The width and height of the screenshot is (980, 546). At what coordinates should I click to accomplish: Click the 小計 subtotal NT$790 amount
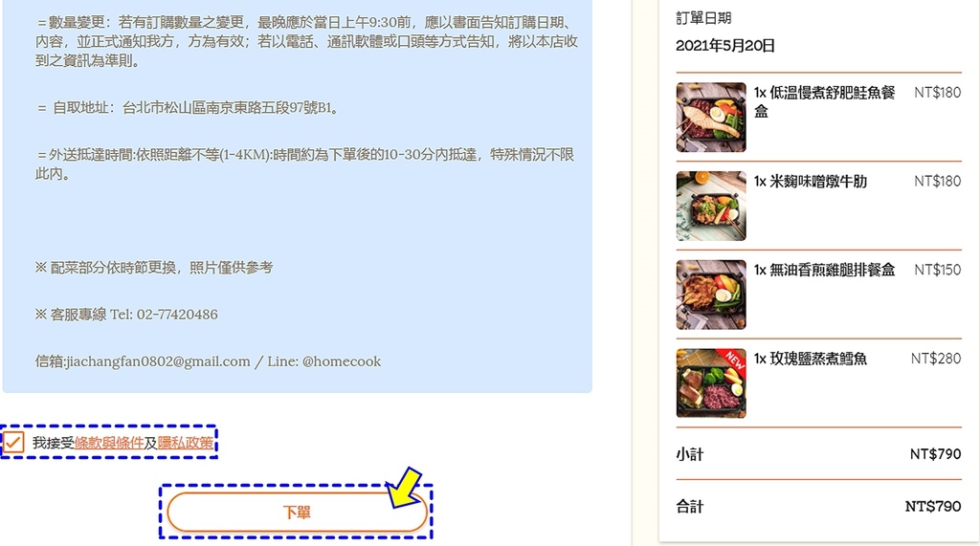[935, 454]
